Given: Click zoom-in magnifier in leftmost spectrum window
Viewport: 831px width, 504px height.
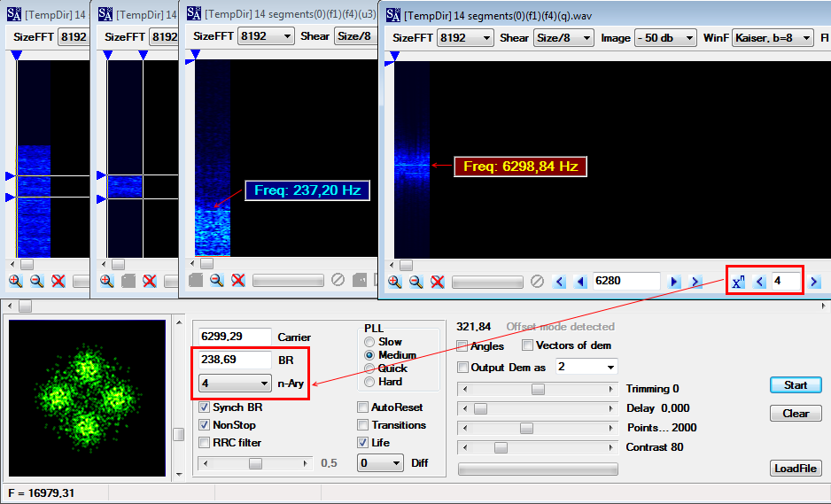Looking at the screenshot, I should 16,281.
